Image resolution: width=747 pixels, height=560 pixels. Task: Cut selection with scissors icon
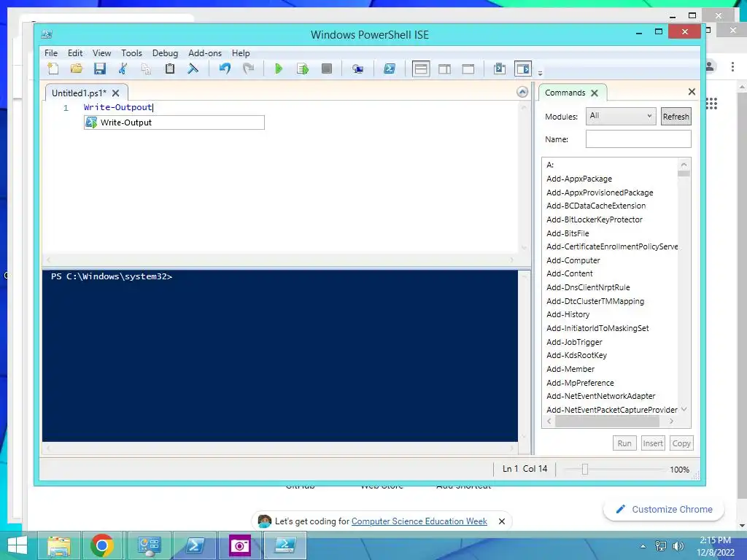pyautogui.click(x=123, y=69)
